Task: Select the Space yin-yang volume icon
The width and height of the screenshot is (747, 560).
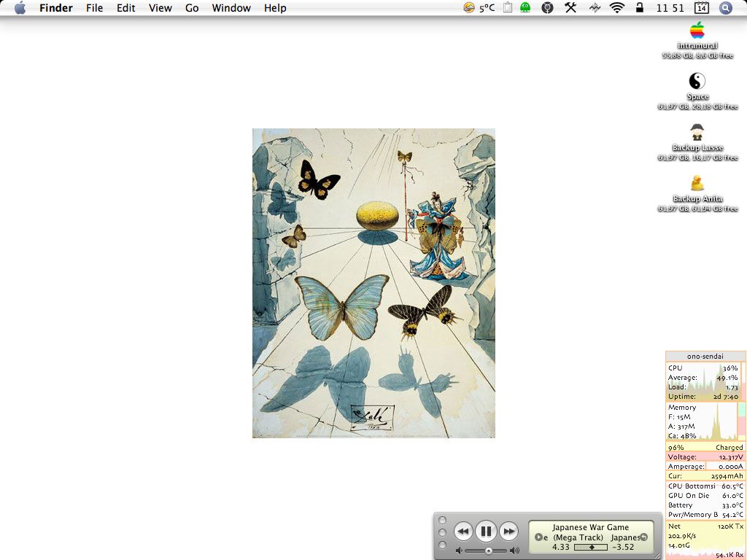Action: [697, 81]
